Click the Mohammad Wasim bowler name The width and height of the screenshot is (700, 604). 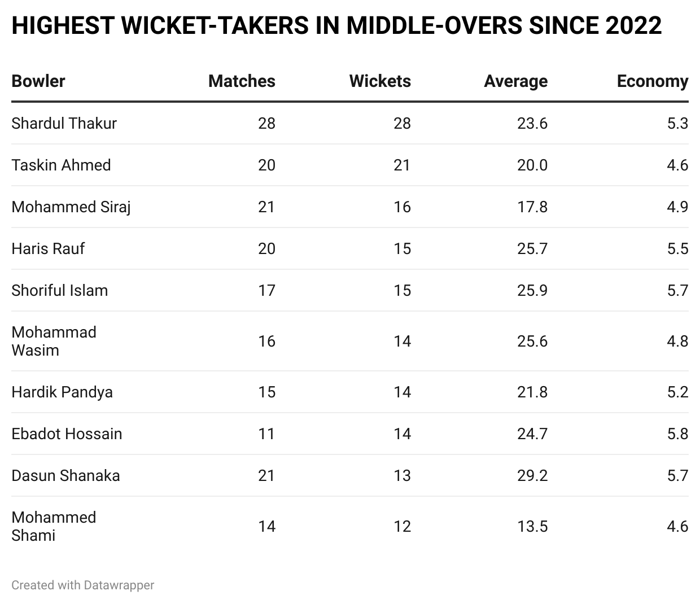tap(54, 341)
